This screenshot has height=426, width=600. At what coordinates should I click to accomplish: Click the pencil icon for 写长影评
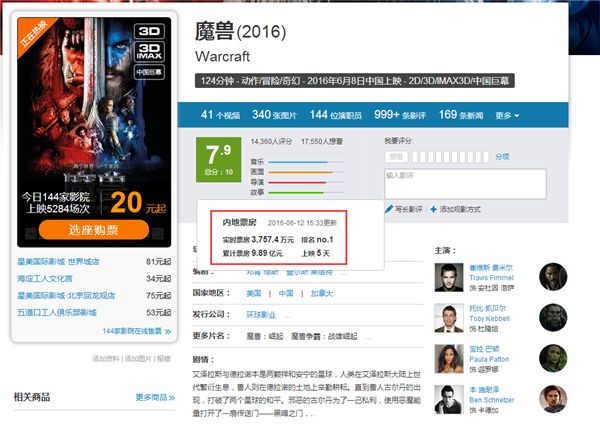coord(389,209)
